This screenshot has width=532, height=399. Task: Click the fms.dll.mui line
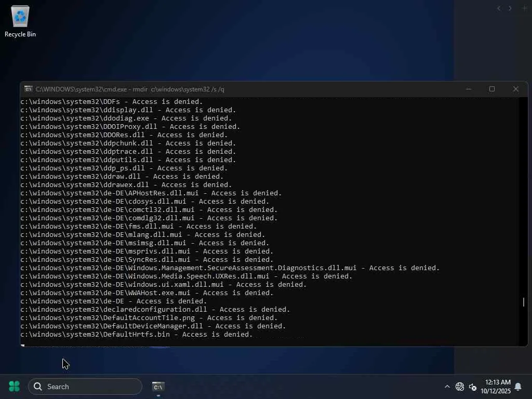pyautogui.click(x=139, y=227)
